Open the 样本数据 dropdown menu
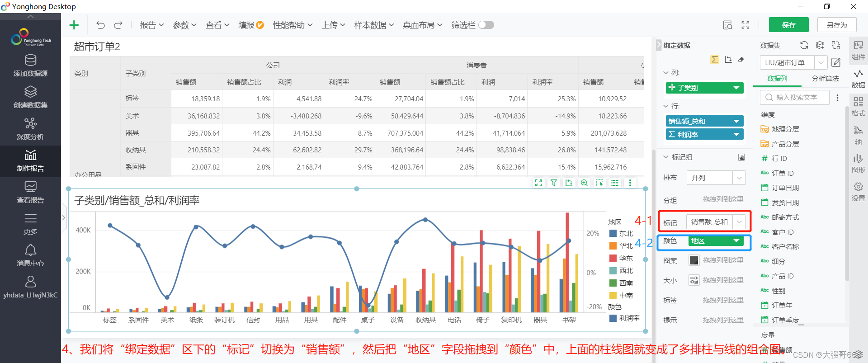The width and height of the screenshot is (868, 363). coord(374,25)
